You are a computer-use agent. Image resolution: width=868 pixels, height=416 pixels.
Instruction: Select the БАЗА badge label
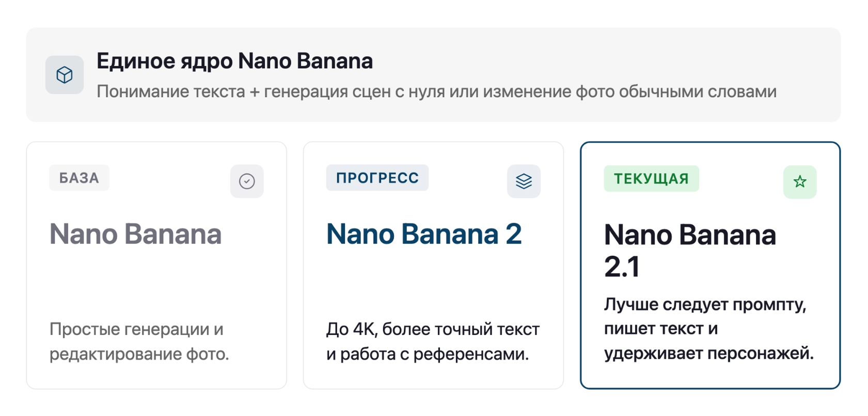coord(79,178)
